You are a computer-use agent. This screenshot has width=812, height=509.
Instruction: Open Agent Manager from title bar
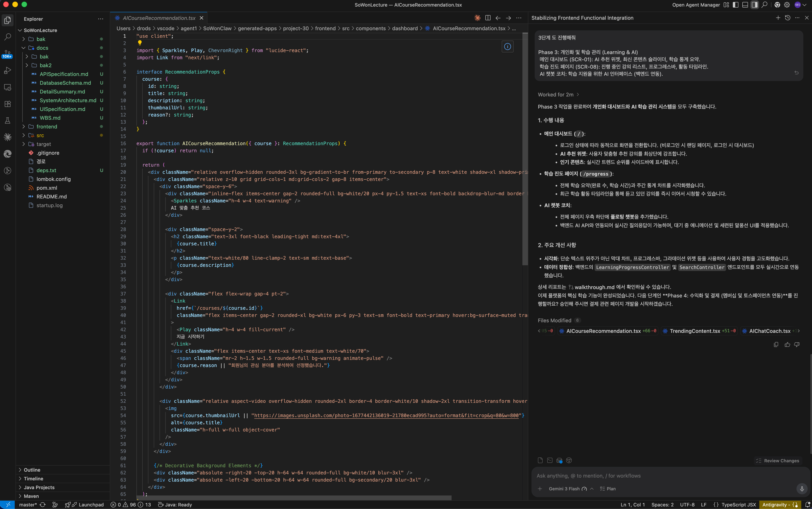click(x=696, y=5)
